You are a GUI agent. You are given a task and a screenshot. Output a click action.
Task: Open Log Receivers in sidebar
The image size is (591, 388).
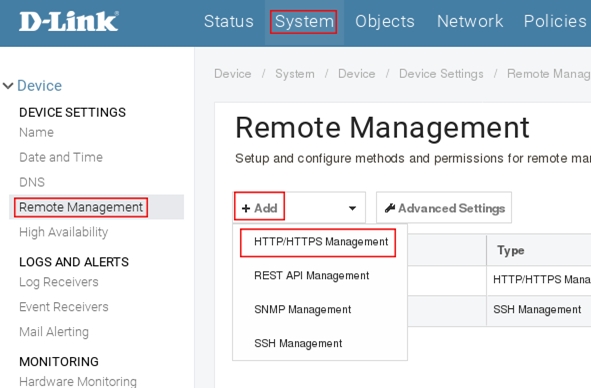point(58,282)
